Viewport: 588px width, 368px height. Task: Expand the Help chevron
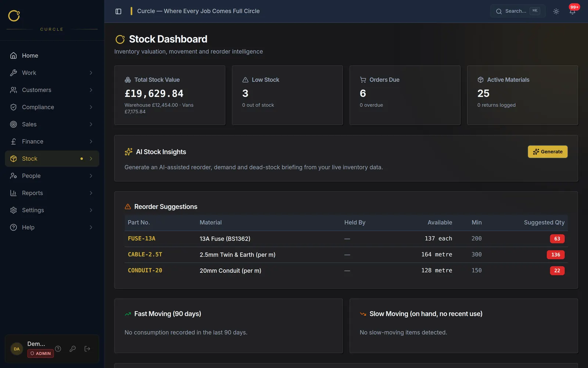click(x=91, y=227)
